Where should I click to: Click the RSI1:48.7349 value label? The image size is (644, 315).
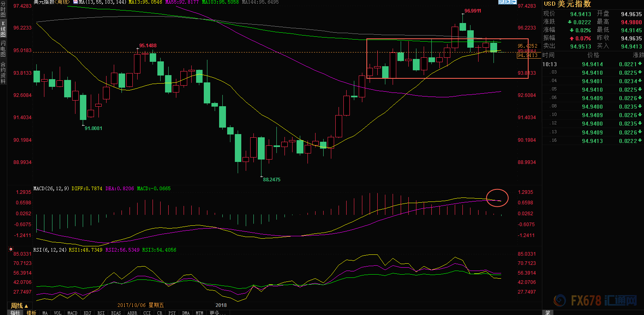(x=86, y=250)
